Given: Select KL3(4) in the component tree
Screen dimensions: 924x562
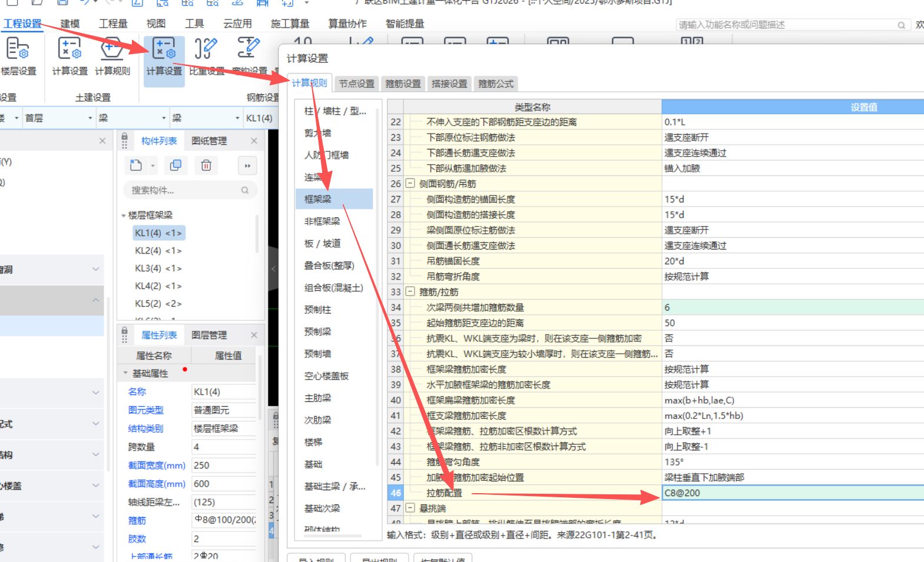Looking at the screenshot, I should [x=158, y=268].
